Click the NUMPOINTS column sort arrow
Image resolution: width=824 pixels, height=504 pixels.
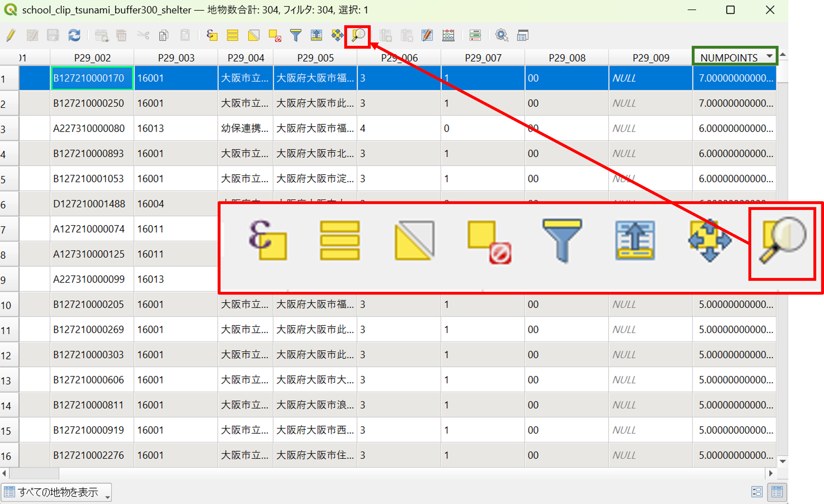tap(770, 56)
